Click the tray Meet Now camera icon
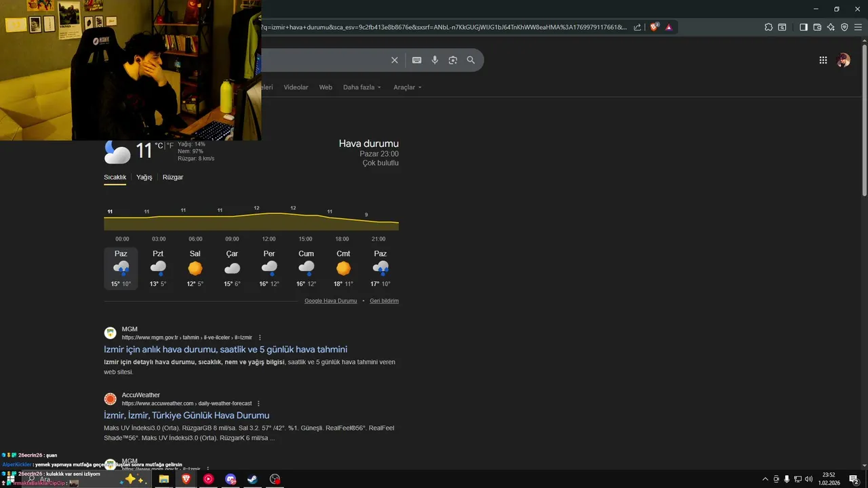Image resolution: width=868 pixels, height=488 pixels. [x=776, y=479]
